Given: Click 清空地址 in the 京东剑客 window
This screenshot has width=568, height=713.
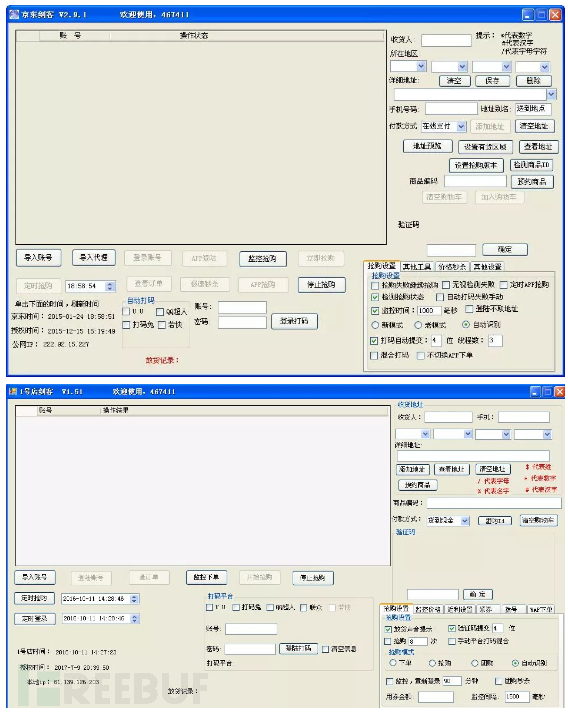Looking at the screenshot, I should 534,126.
